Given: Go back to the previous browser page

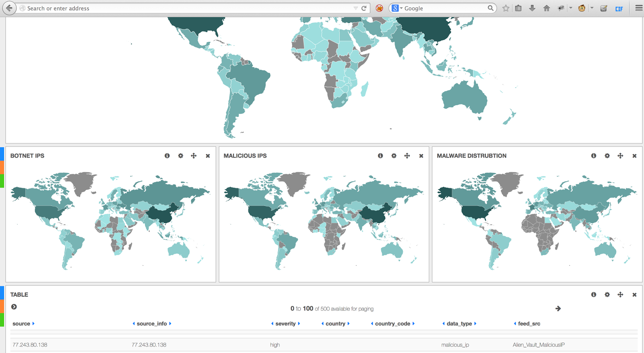Looking at the screenshot, I should click(x=9, y=8).
